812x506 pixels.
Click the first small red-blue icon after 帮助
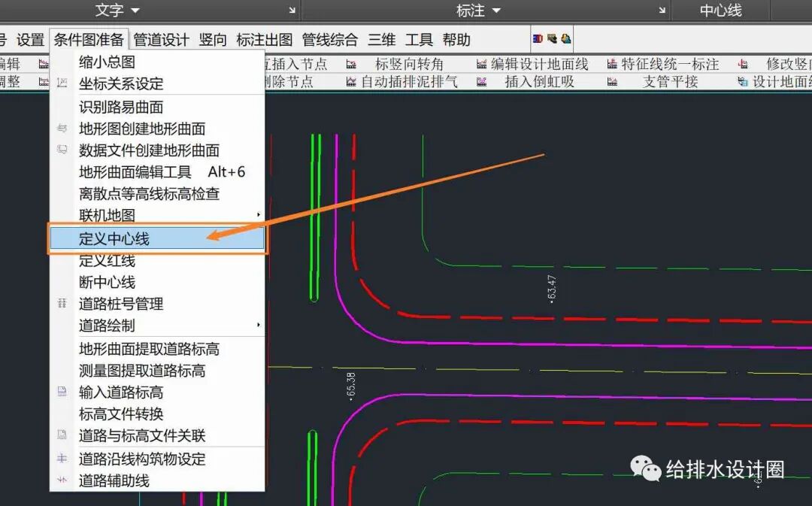point(538,39)
